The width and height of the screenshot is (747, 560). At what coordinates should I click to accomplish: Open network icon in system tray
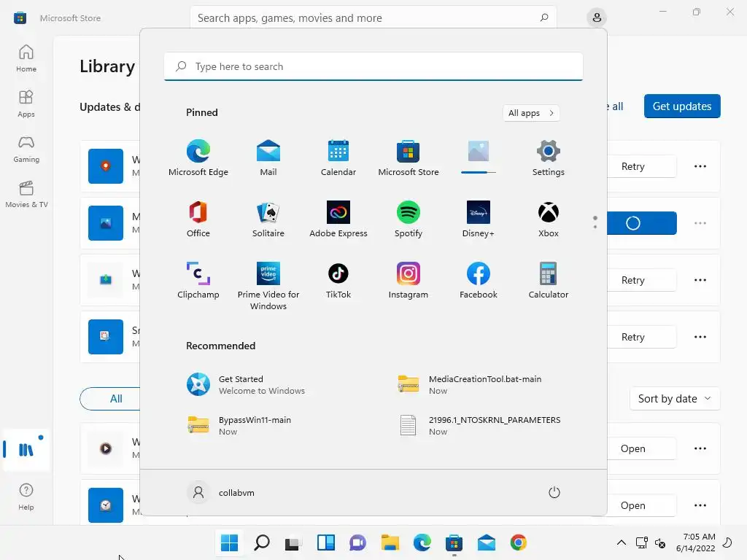tap(642, 542)
